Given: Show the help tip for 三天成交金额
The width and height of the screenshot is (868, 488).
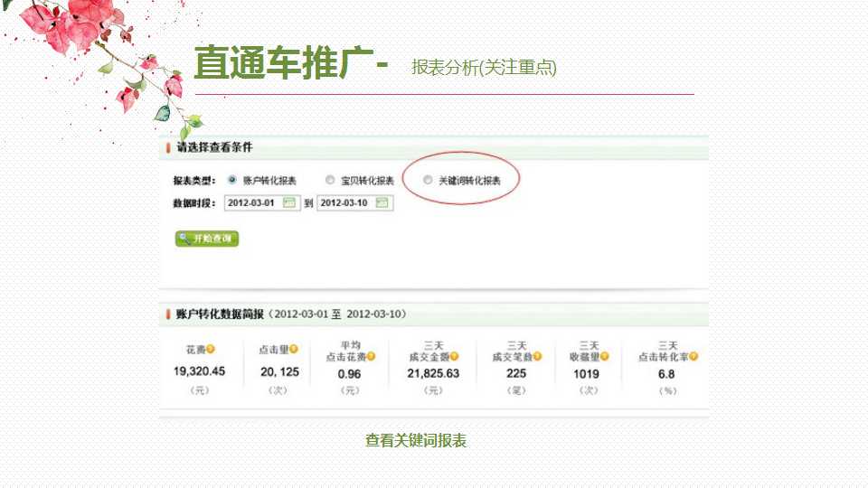Looking at the screenshot, I should click(x=455, y=357).
